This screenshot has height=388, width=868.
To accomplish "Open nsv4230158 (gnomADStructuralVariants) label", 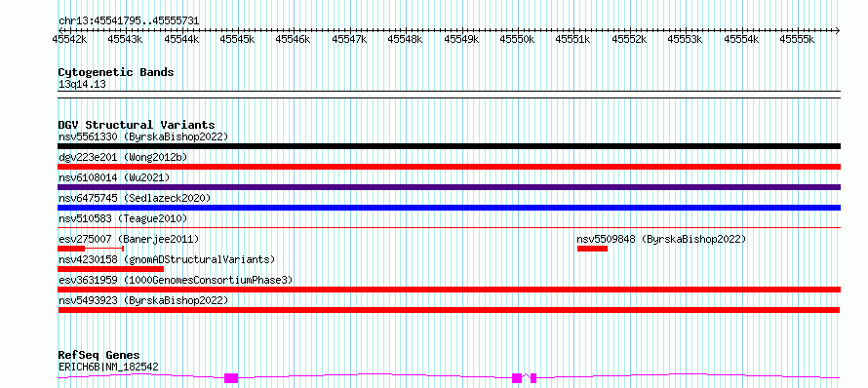I will tap(167, 259).
